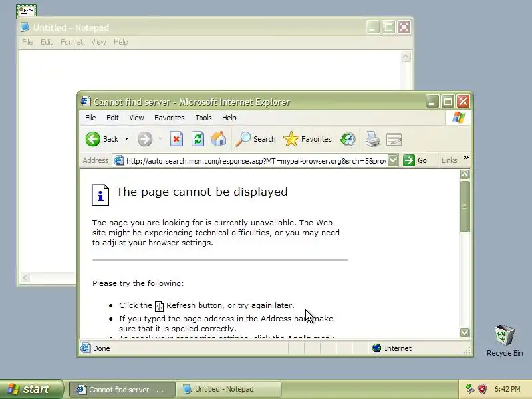The image size is (532, 399).
Task: Open the Forward button history dropdown arrow
Action: tap(160, 139)
